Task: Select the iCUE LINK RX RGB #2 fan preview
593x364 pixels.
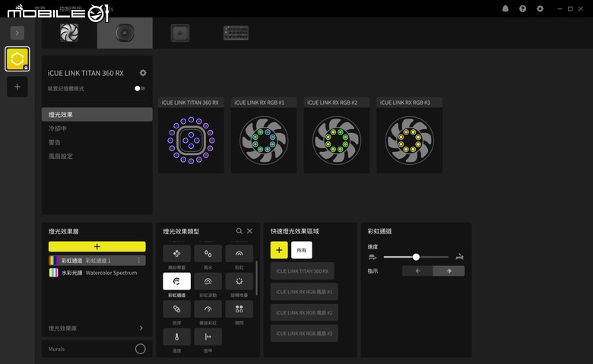Action: point(337,141)
